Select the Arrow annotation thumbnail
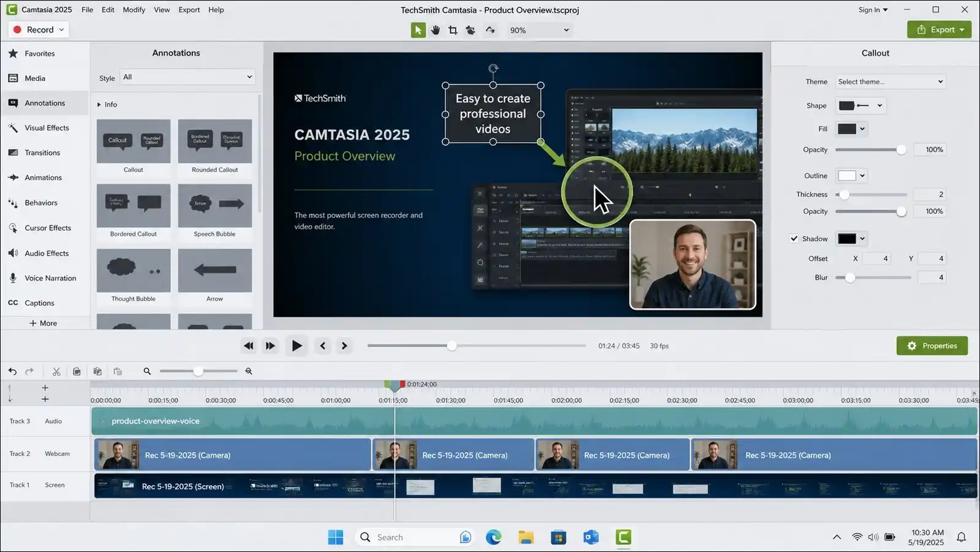 click(215, 271)
